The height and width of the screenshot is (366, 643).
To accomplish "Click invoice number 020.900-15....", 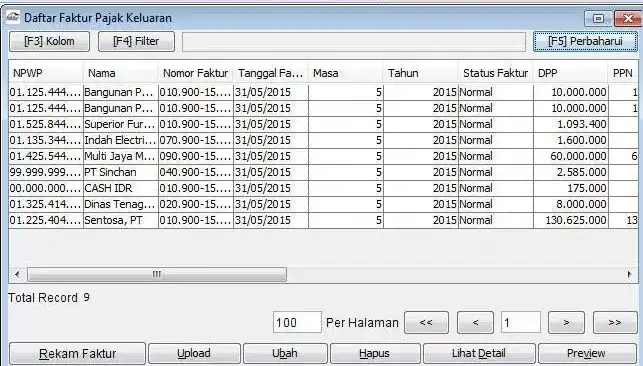I will [x=196, y=204].
